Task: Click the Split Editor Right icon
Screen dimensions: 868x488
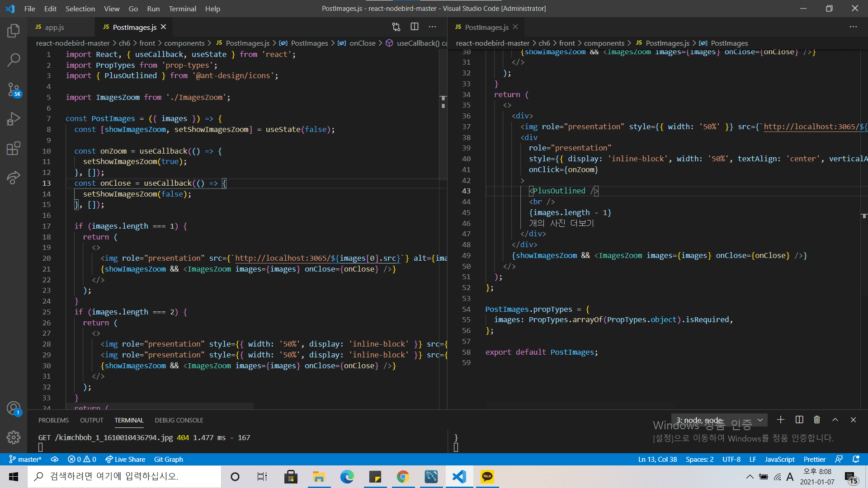Action: pyautogui.click(x=414, y=27)
